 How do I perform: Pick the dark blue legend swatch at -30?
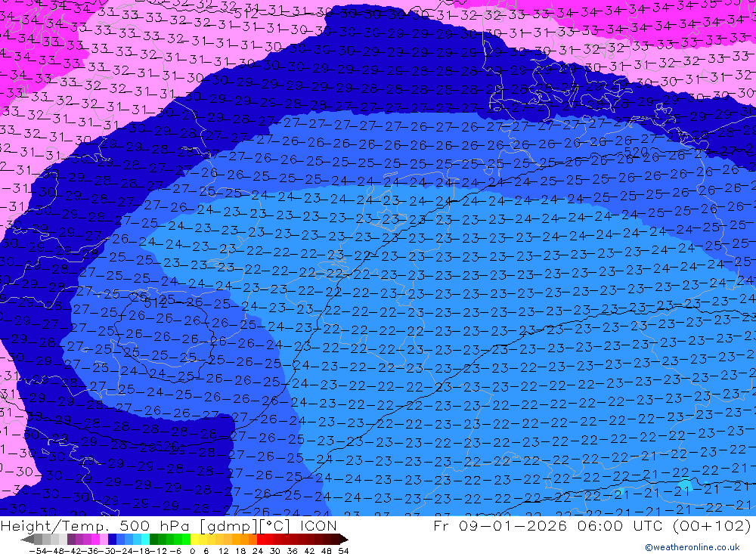tap(112, 539)
